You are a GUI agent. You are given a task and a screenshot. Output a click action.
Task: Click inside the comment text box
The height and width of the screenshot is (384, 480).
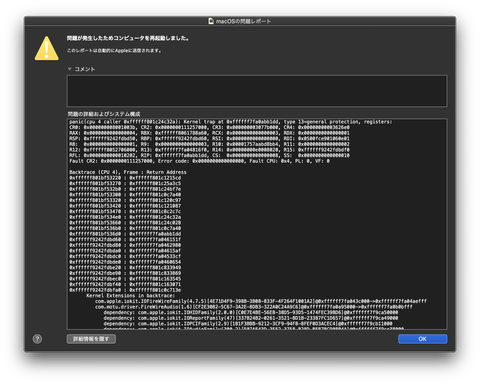coord(257,91)
